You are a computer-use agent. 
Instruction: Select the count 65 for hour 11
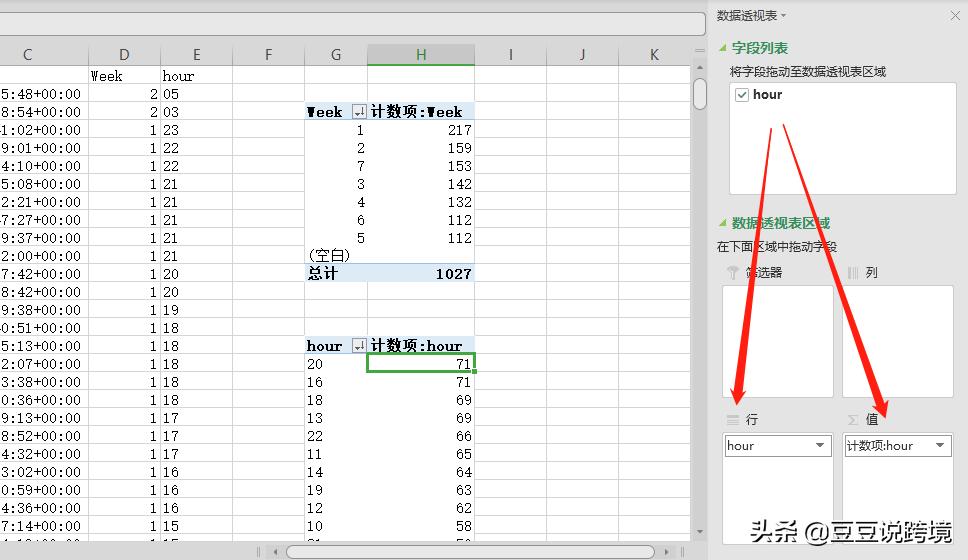click(x=421, y=454)
